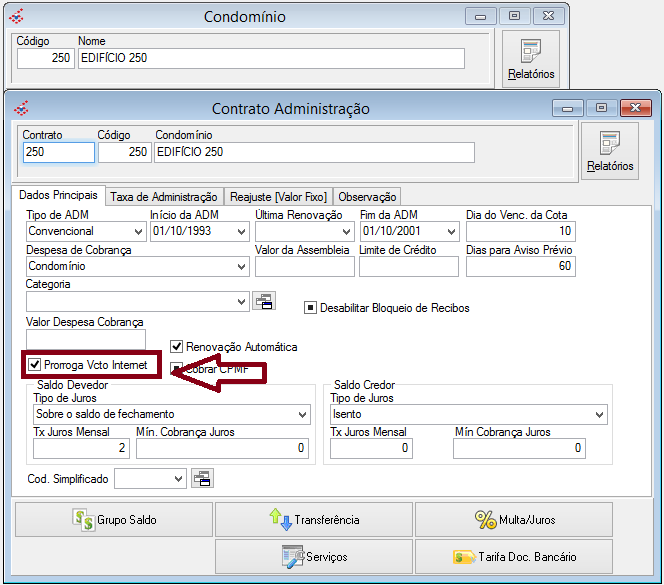Screen dimensions: 664x585
Task: Open lookup icon next to Categoria
Action: tap(263, 302)
